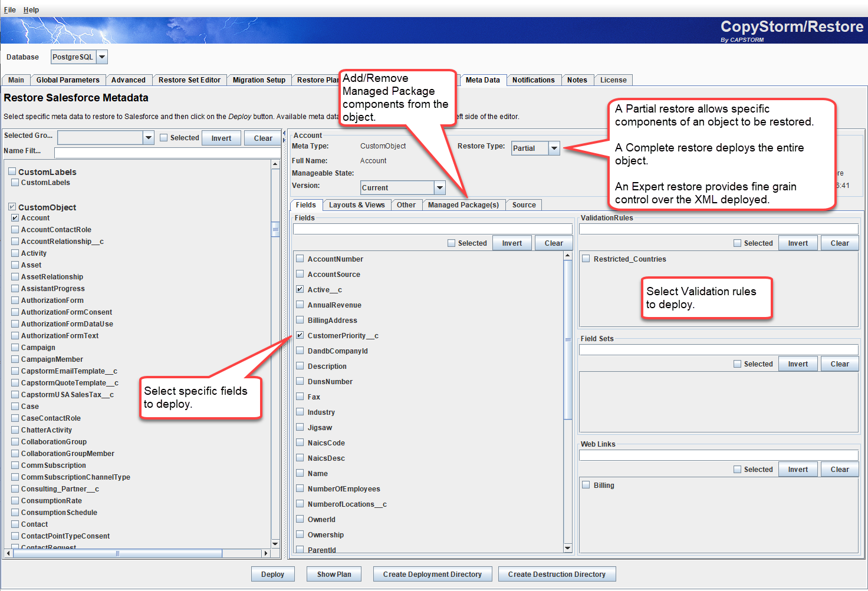Toggle the Selected checkbox in left panel
This screenshot has width=868, height=591.
[164, 138]
